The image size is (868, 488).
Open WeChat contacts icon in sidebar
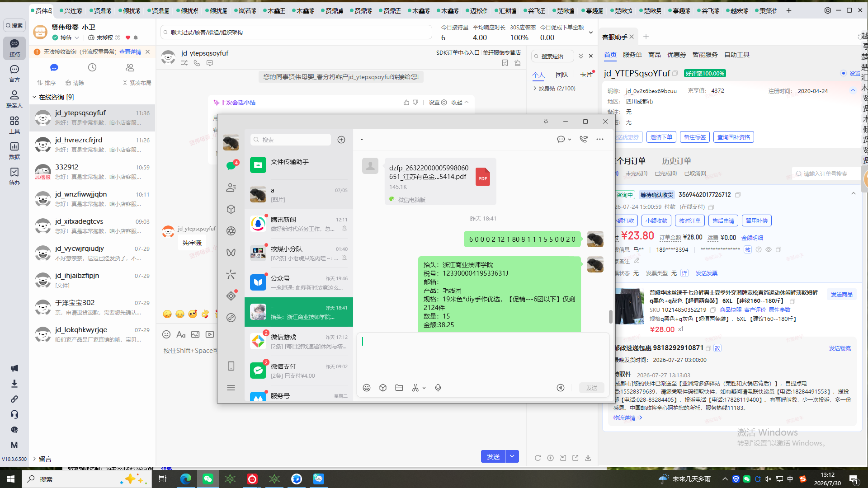[x=231, y=188]
